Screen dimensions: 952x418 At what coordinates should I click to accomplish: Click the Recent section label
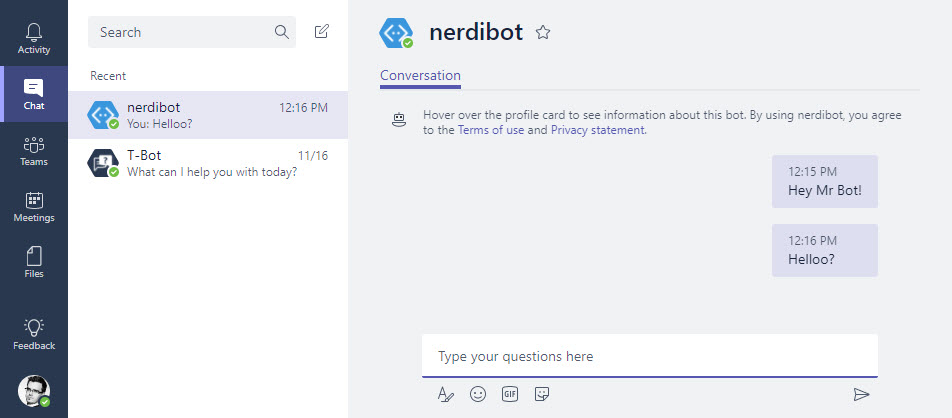[x=108, y=76]
